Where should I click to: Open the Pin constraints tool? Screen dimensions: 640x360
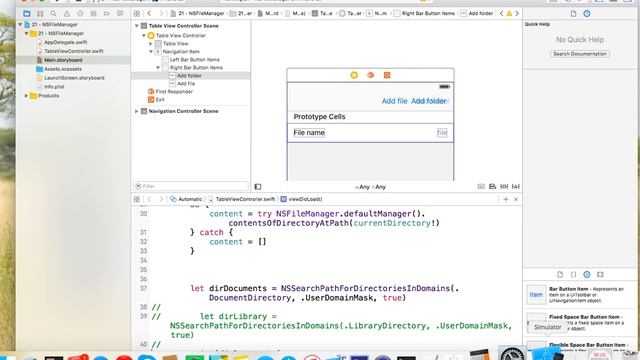point(504,187)
